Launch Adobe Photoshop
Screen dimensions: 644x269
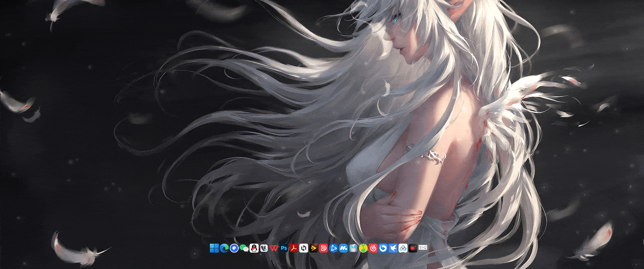point(284,248)
